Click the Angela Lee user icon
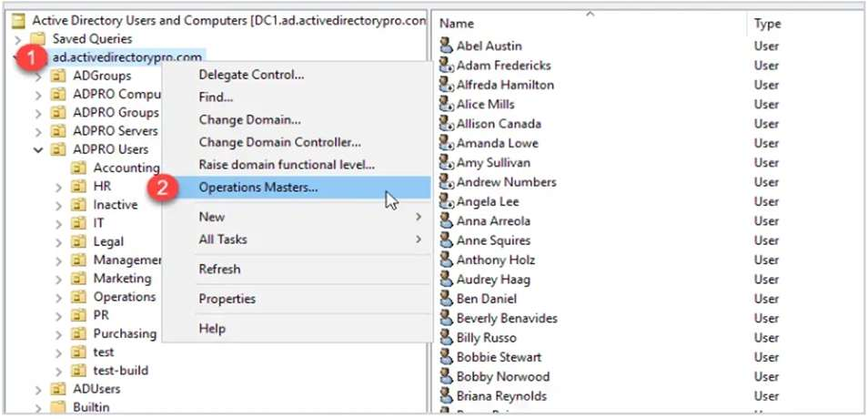868x419 pixels. [x=446, y=201]
